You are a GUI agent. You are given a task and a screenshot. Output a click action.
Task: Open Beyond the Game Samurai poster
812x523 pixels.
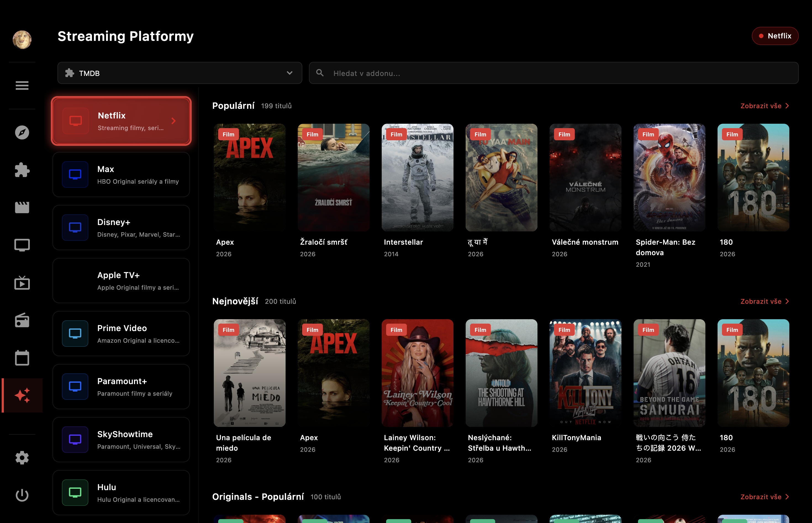[669, 373]
